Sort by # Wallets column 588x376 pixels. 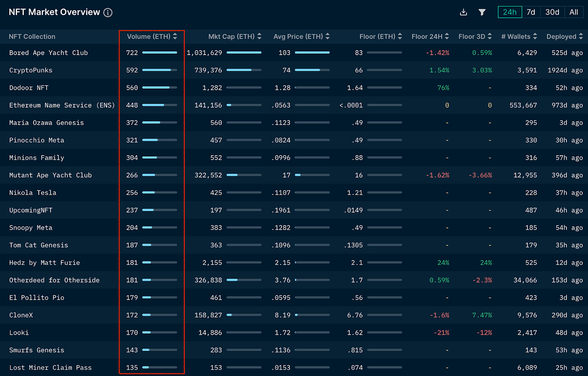519,36
